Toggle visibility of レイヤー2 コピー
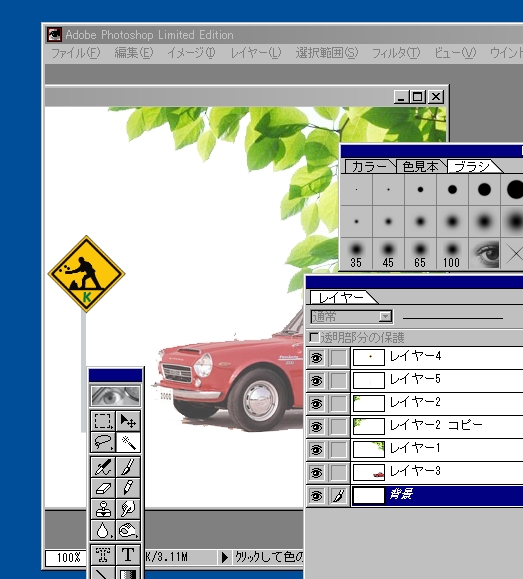Screen dimensions: 523x579 coord(316,427)
